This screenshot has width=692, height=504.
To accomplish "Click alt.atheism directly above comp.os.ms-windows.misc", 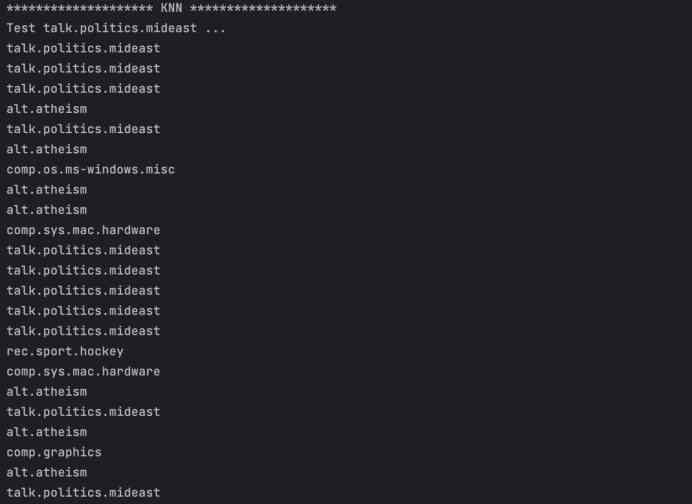I will pos(46,149).
